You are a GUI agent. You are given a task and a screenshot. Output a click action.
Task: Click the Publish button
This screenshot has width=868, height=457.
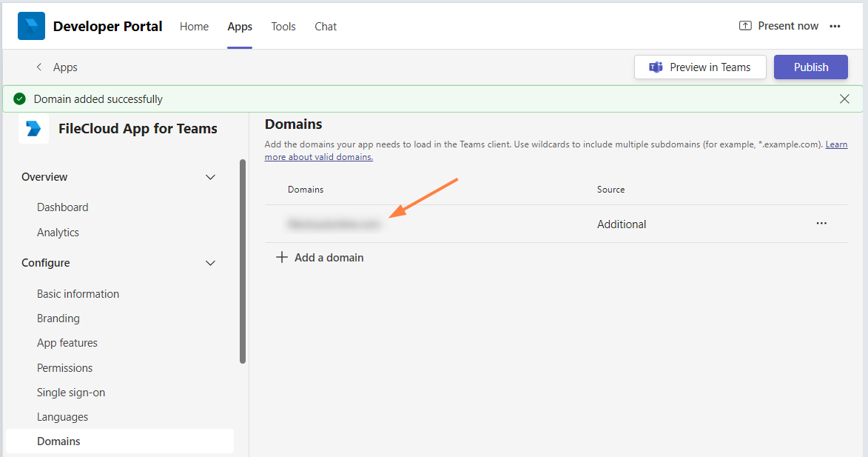810,67
